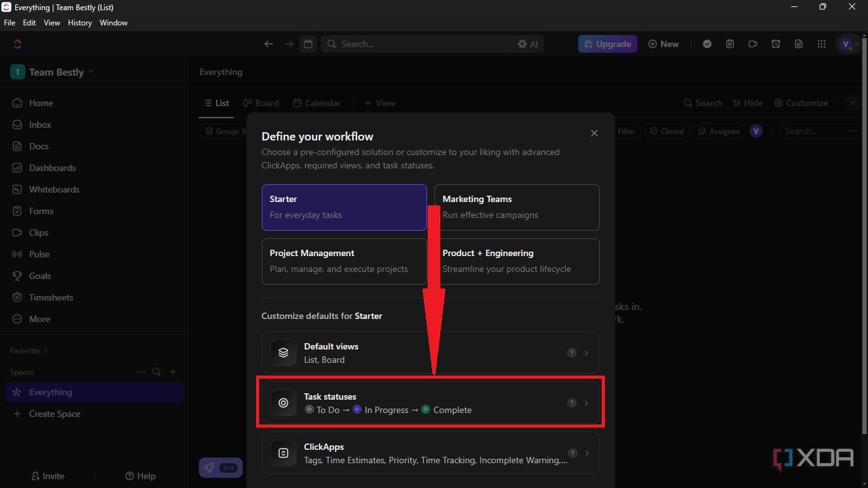Go to Docs in sidebar

pyautogui.click(x=30, y=146)
